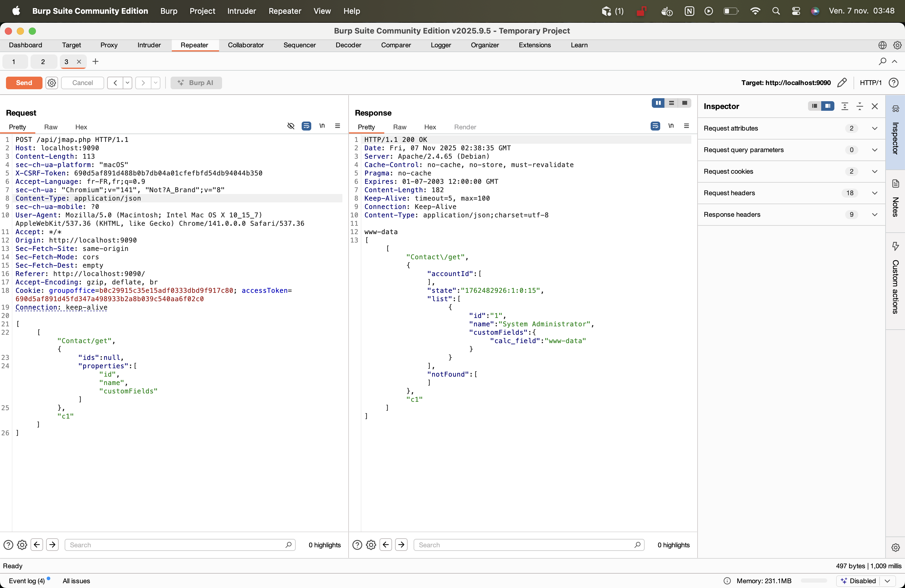This screenshot has width=905, height=588.
Task: Edit target with the pencil icon
Action: 842,83
